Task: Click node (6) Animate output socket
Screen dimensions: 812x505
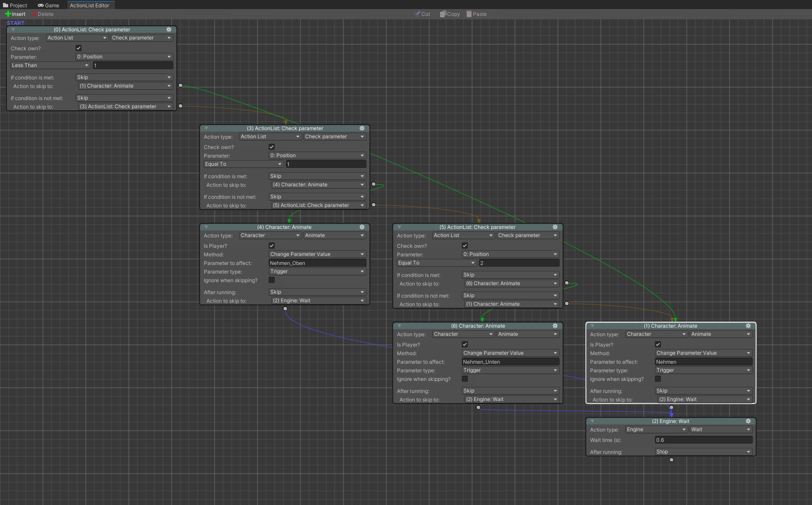Action: [478, 408]
